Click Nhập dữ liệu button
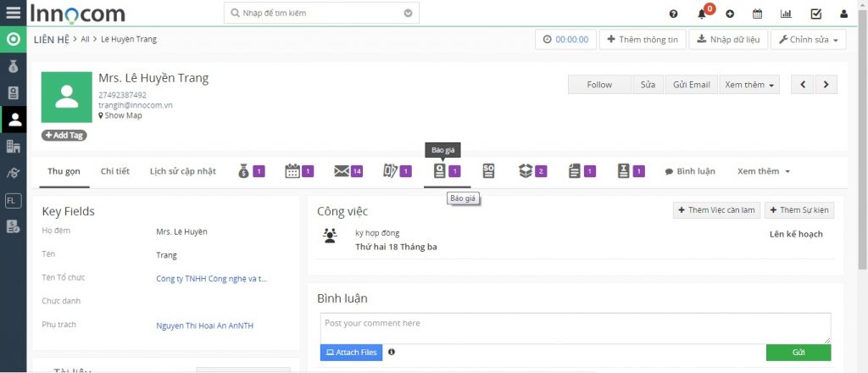 click(728, 40)
